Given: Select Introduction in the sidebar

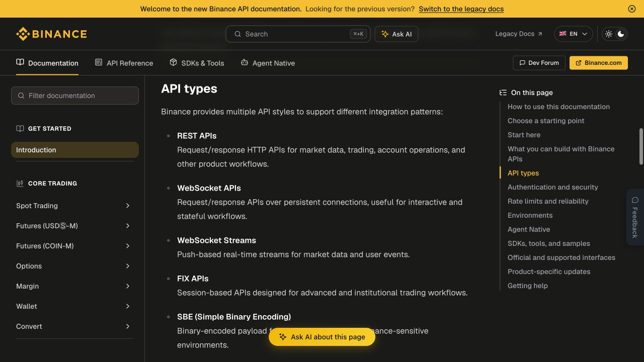Looking at the screenshot, I should 75,150.
